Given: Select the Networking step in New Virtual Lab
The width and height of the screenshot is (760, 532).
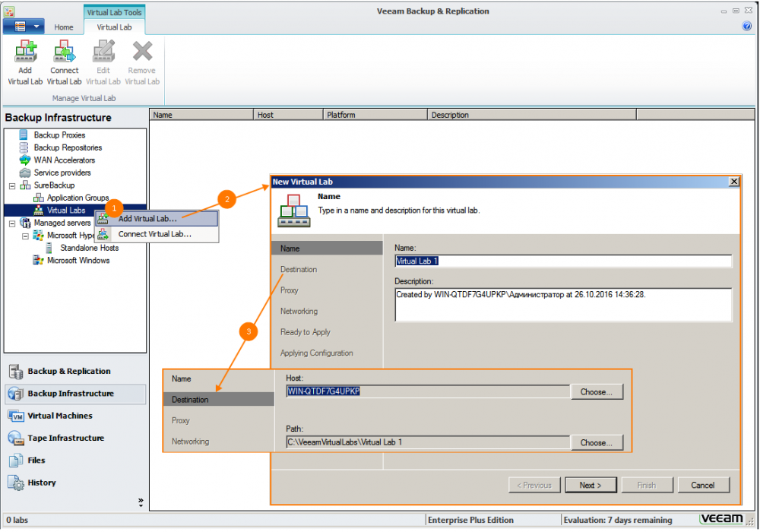Looking at the screenshot, I should click(299, 311).
